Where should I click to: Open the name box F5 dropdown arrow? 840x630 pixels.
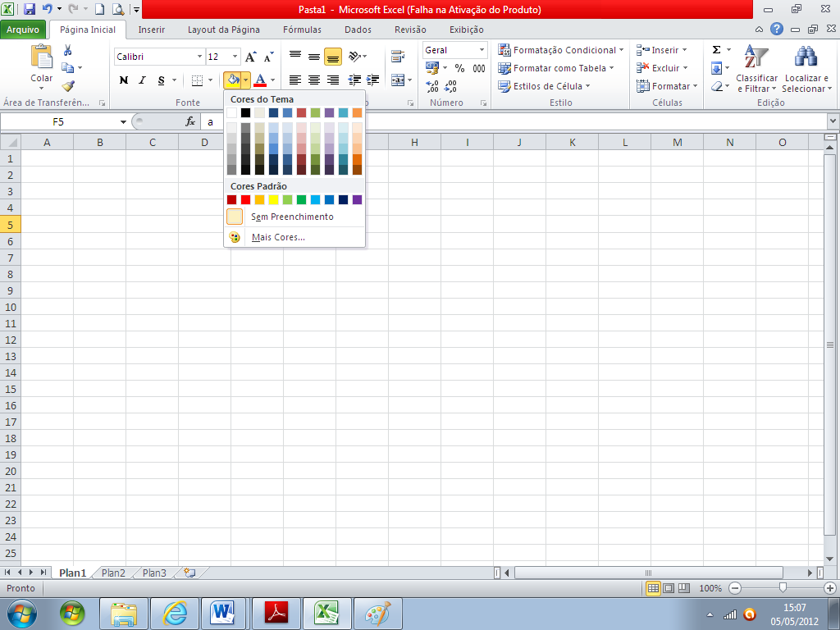(x=123, y=122)
